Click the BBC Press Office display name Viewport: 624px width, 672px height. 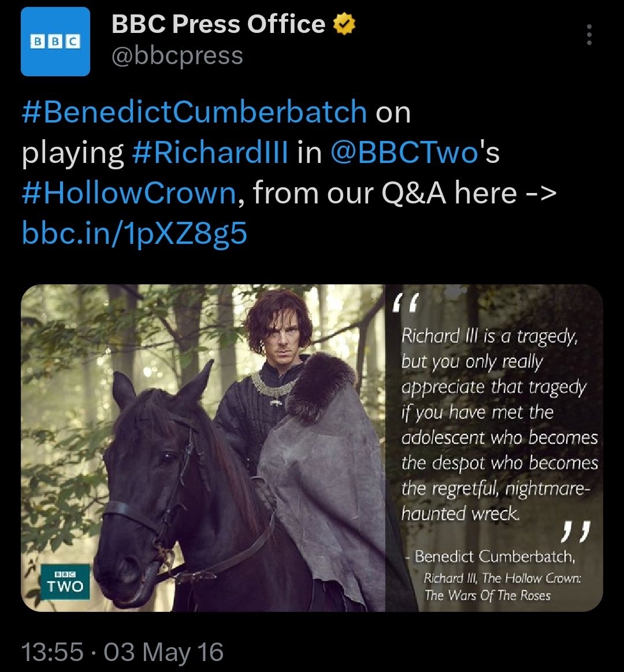pyautogui.click(x=218, y=24)
